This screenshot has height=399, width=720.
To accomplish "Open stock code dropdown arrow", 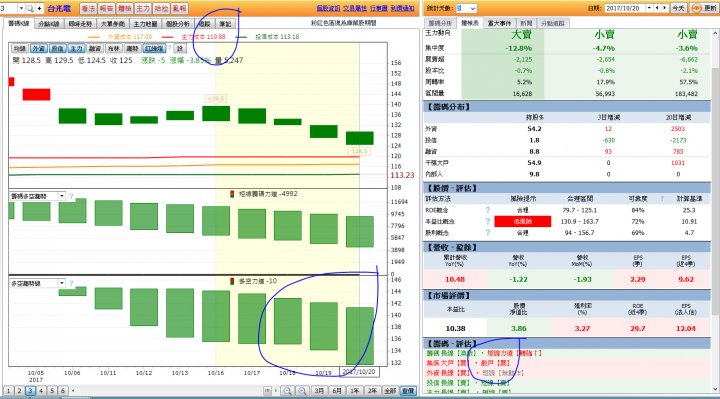I will point(21,8).
